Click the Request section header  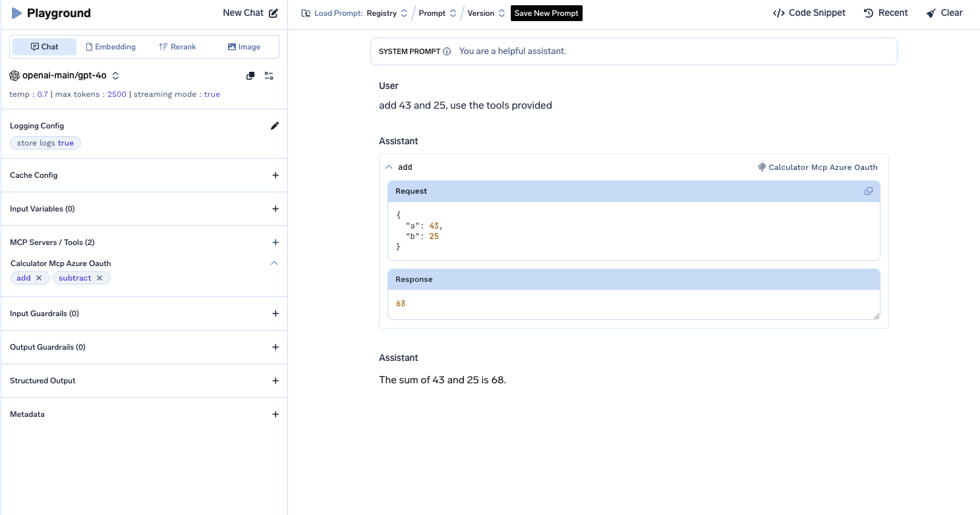tap(634, 191)
